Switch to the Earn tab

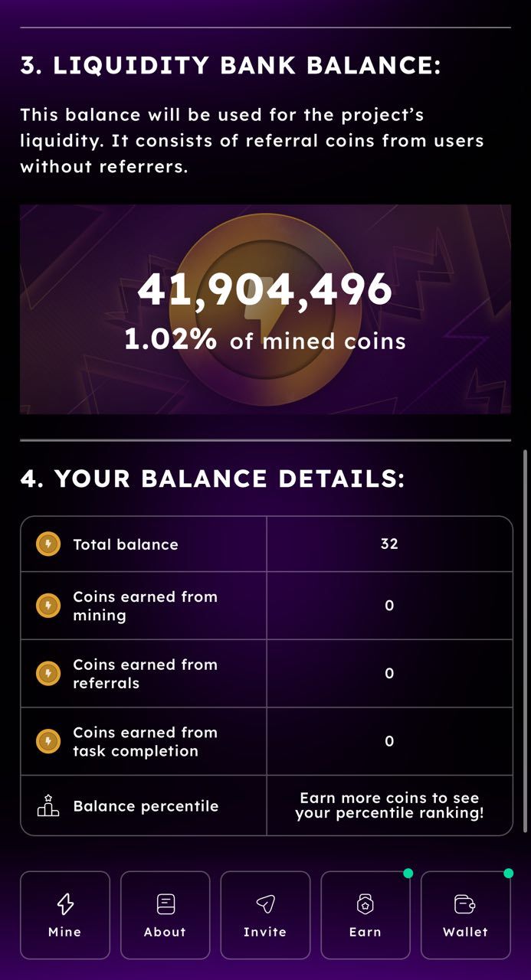pos(365,915)
